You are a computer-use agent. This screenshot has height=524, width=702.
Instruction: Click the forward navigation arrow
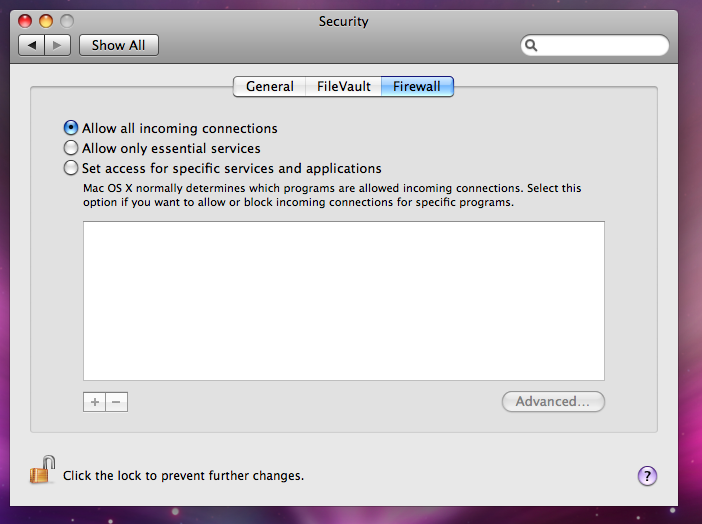pos(57,45)
